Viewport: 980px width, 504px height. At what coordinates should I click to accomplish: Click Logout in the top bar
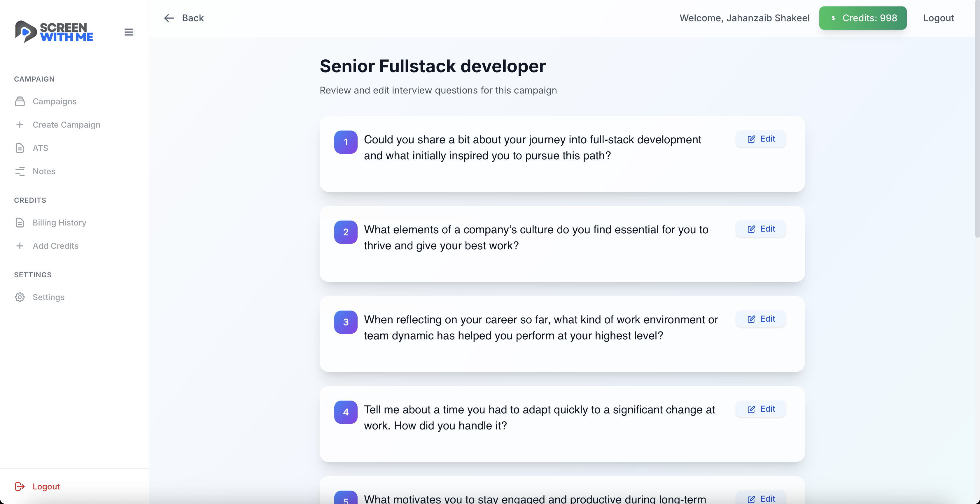pyautogui.click(x=938, y=18)
